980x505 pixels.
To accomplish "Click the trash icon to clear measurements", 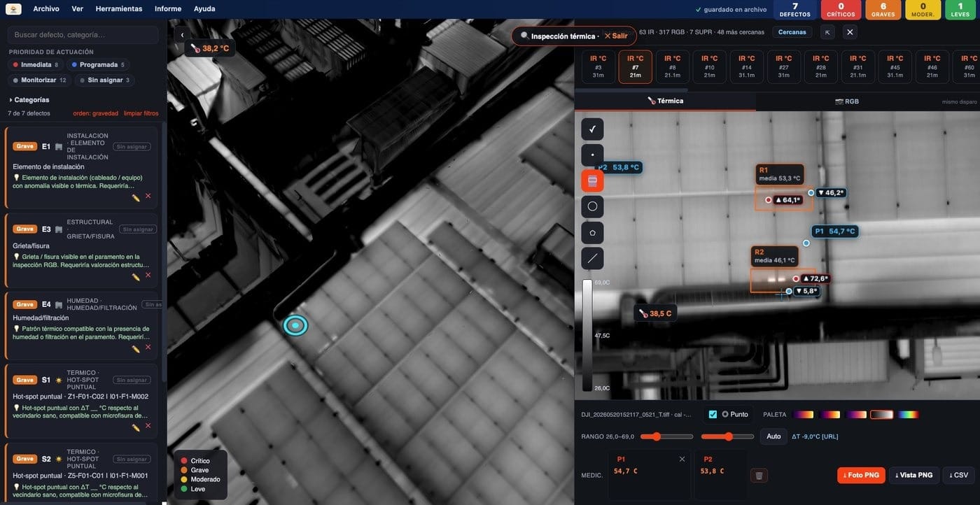I will (759, 476).
